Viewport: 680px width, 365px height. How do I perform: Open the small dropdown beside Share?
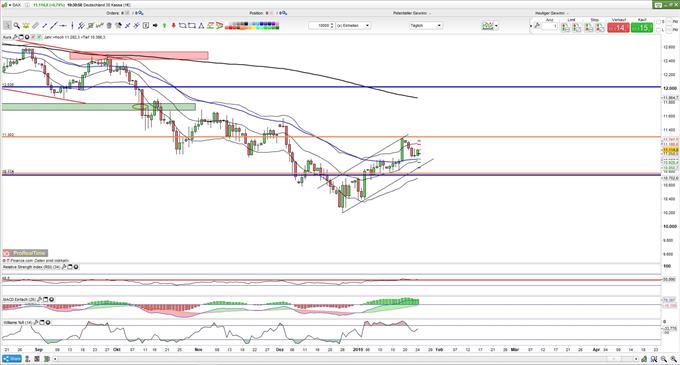(x=55, y=359)
